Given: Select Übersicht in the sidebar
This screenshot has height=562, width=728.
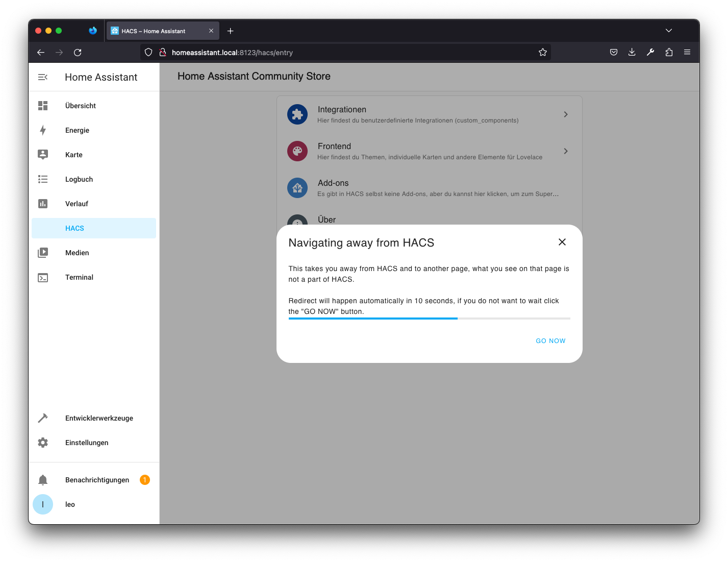Looking at the screenshot, I should click(81, 106).
